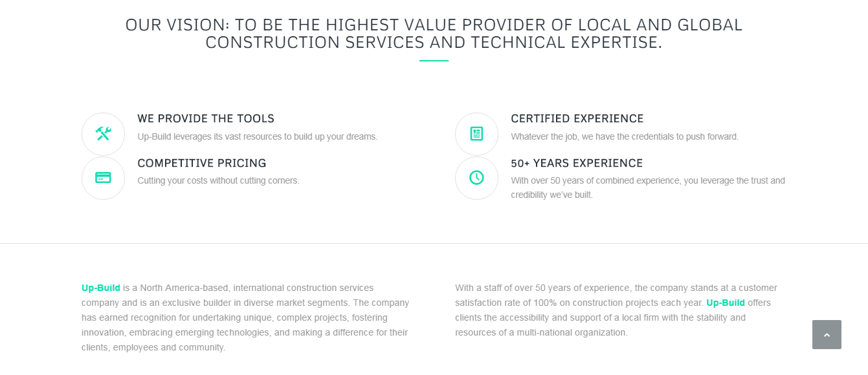Screen dimensions: 868x375
Task: Click the certificate document icon beside Certified Experience
Action: click(x=476, y=134)
